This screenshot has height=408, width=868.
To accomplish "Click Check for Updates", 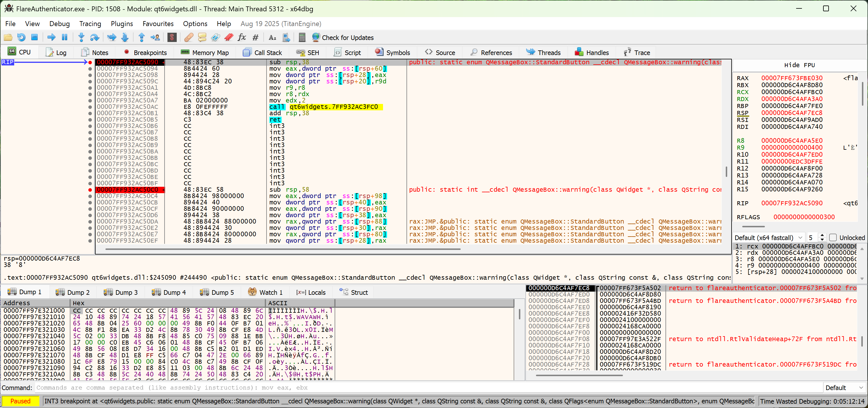I will coord(343,37).
